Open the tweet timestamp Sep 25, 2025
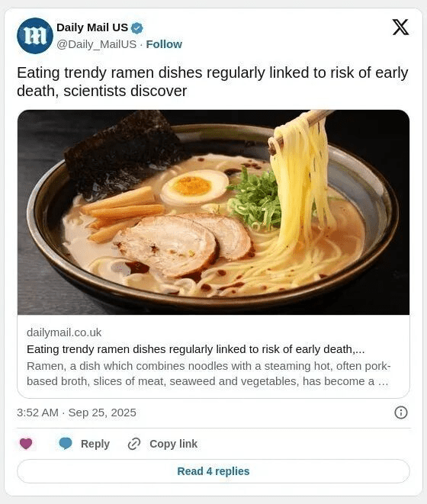The height and width of the screenshot is (504, 427). [102, 413]
